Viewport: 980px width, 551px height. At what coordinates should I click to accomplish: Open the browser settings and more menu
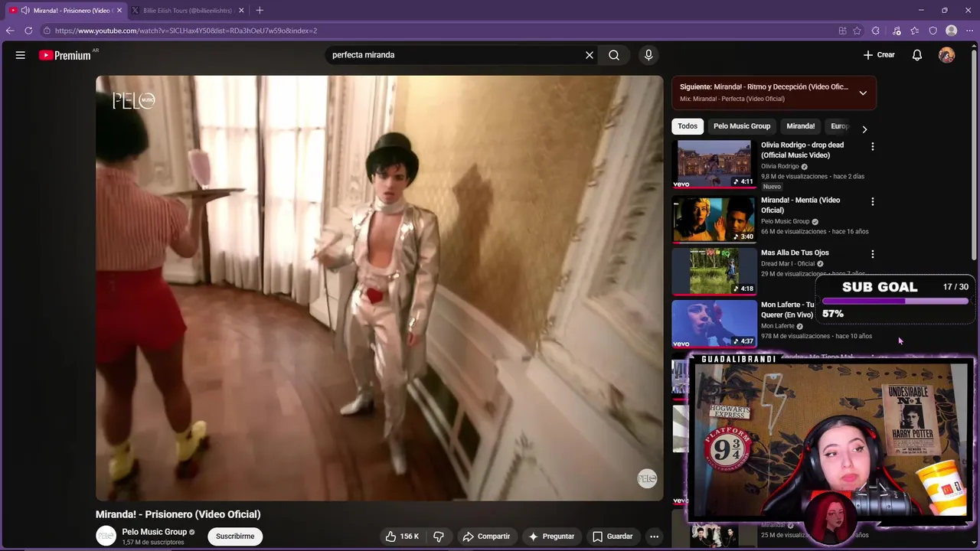(970, 31)
